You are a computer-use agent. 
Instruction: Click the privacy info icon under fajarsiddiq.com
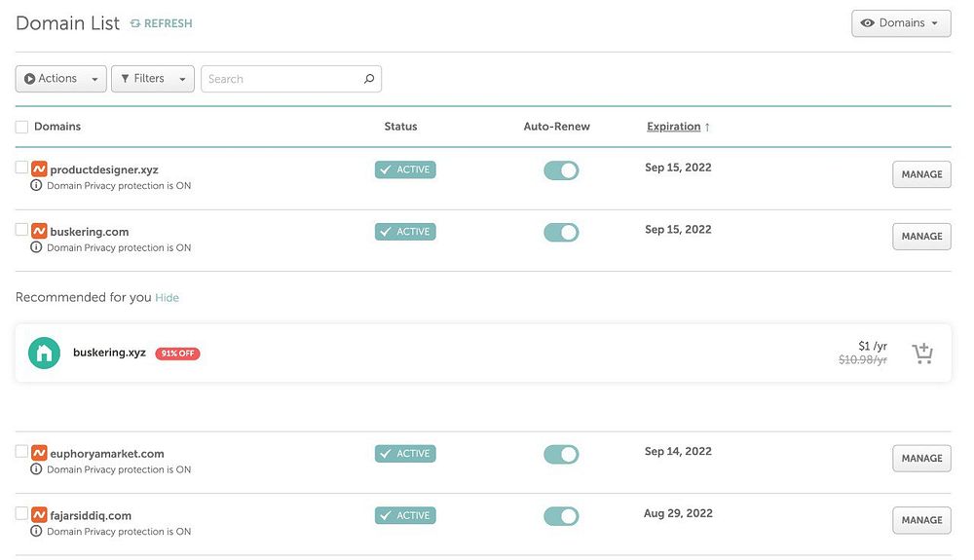tap(37, 532)
